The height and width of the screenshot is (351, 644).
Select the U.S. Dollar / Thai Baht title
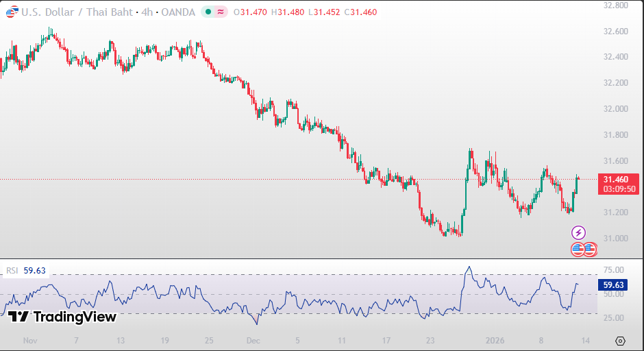point(76,12)
